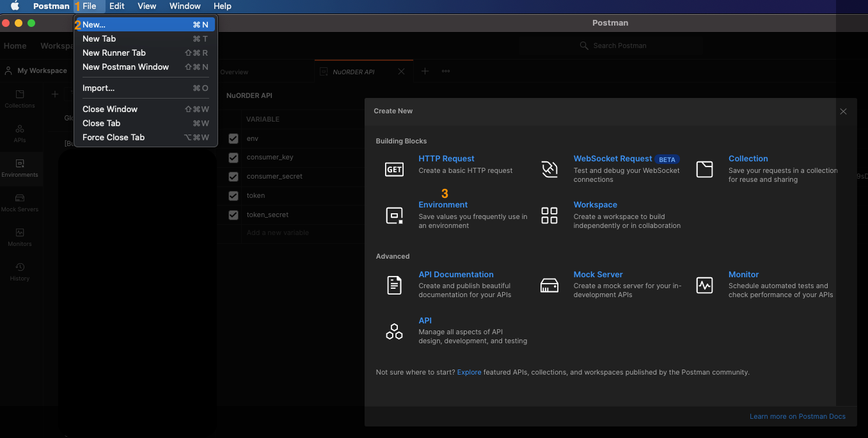The width and height of the screenshot is (868, 438).
Task: Open the Apple menu
Action: click(15, 6)
